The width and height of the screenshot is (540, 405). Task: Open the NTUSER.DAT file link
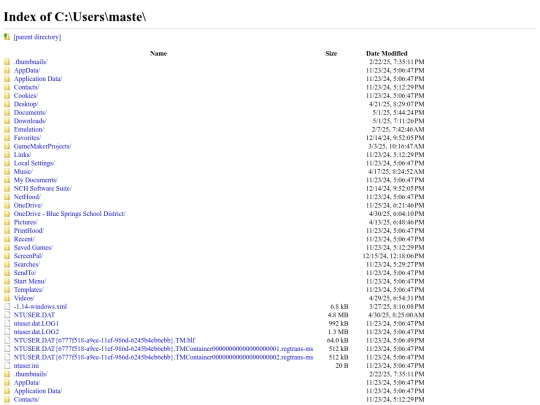pyautogui.click(x=34, y=315)
